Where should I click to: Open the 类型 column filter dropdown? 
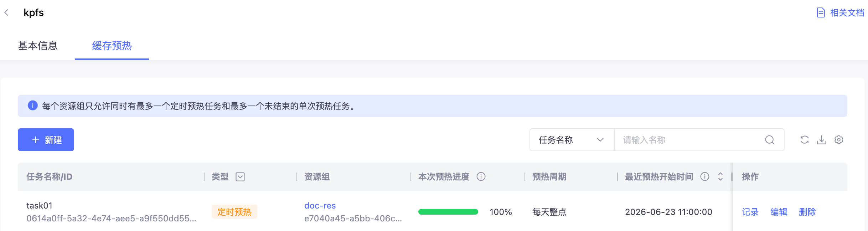click(x=240, y=177)
